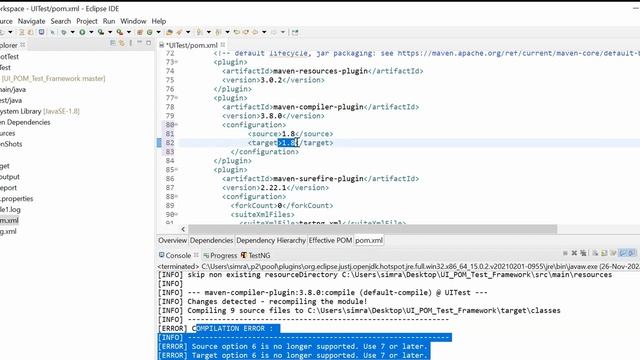
Task: Open the Help menu
Action: click(x=159, y=21)
